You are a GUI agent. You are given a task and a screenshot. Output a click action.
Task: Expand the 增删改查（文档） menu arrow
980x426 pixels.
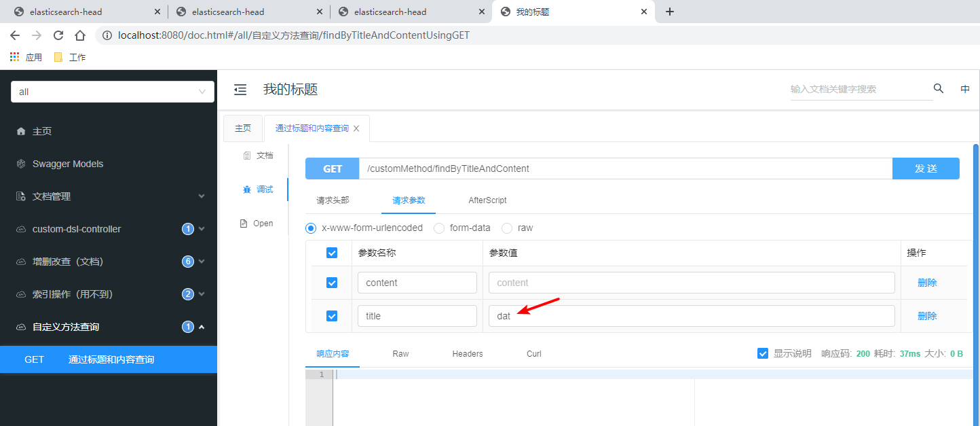[202, 262]
